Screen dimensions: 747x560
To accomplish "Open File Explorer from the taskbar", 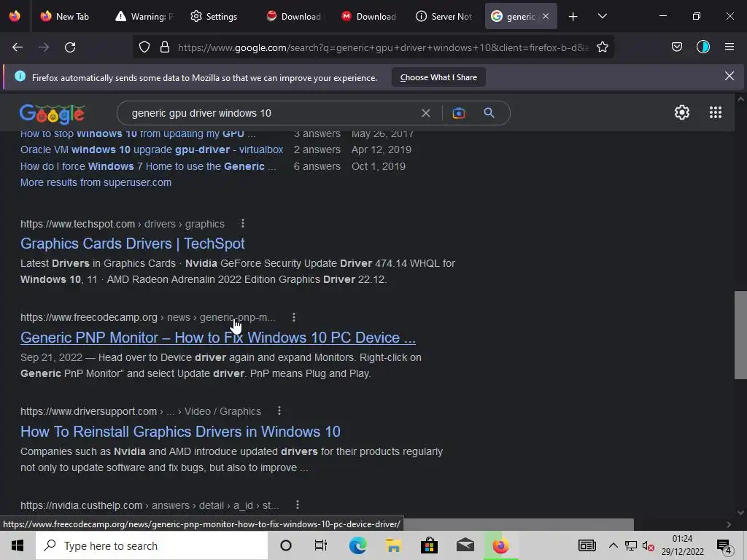I will click(x=393, y=545).
